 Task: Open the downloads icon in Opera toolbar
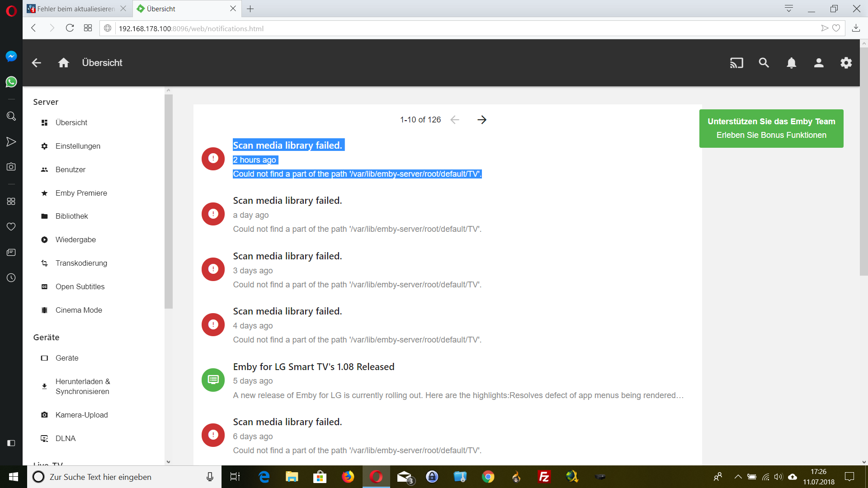pos(856,28)
